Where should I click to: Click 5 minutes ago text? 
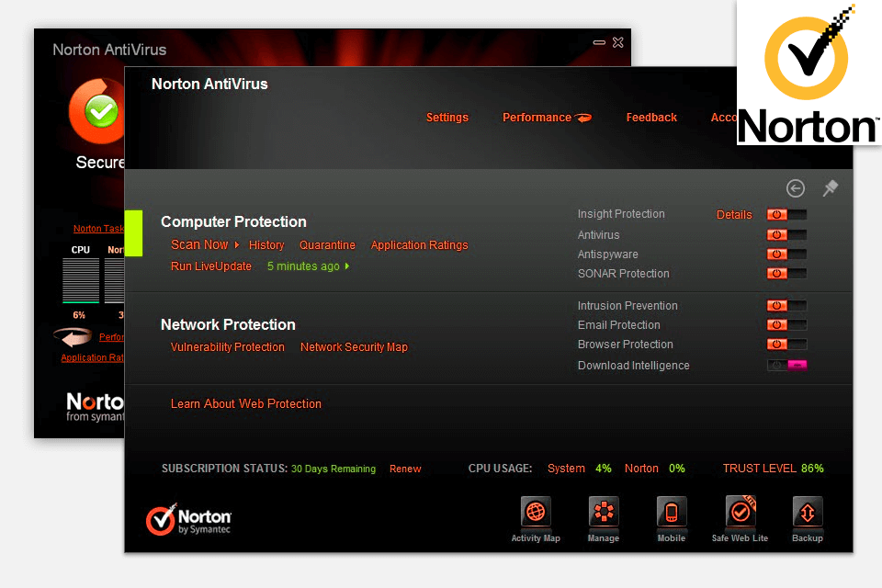[x=303, y=266]
